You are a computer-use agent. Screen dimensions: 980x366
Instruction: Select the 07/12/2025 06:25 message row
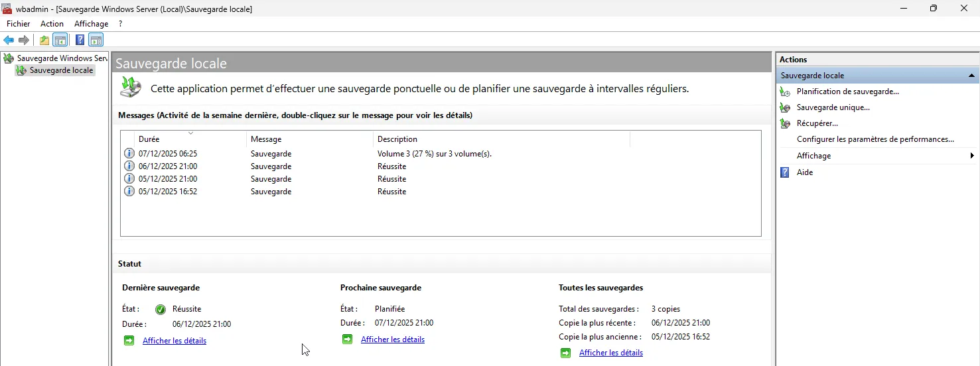[x=441, y=153]
